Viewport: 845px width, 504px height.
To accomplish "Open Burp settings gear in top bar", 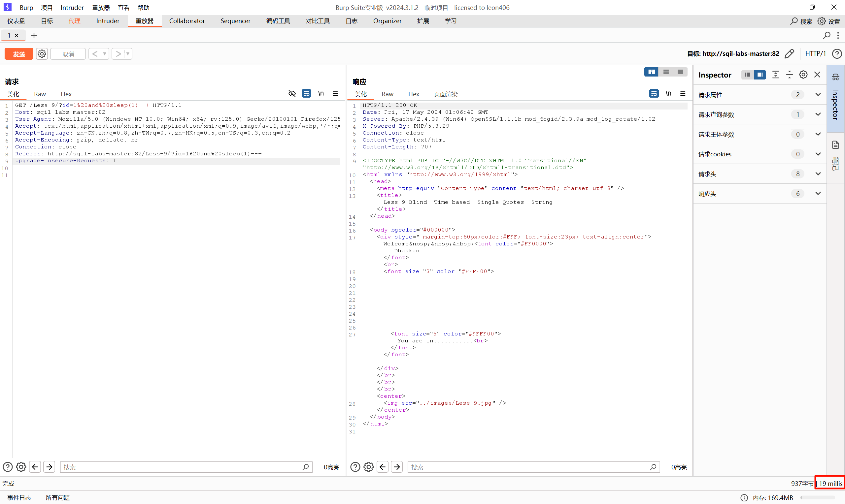I will tap(829, 21).
